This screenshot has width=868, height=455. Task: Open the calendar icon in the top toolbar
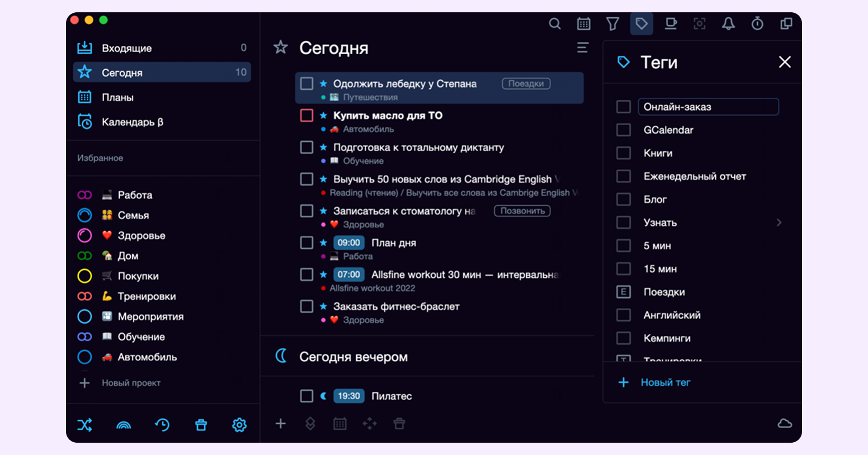click(x=584, y=24)
